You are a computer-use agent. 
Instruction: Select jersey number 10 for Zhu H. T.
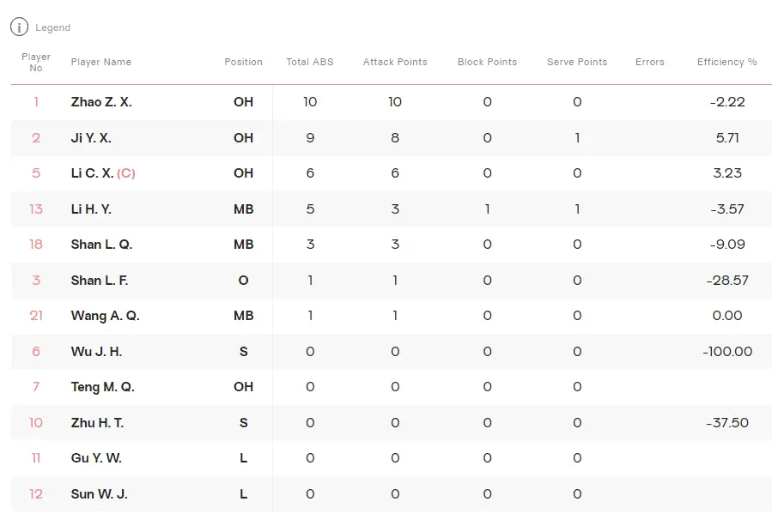(x=36, y=423)
